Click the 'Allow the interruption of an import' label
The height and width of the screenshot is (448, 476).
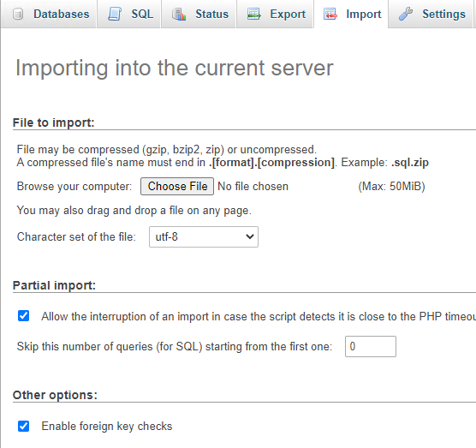259,316
